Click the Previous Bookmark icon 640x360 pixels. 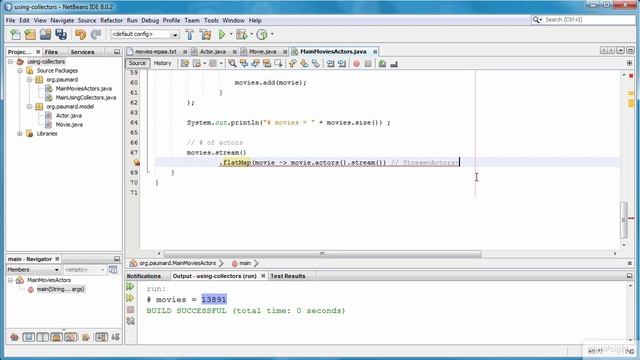pyautogui.click(x=292, y=64)
